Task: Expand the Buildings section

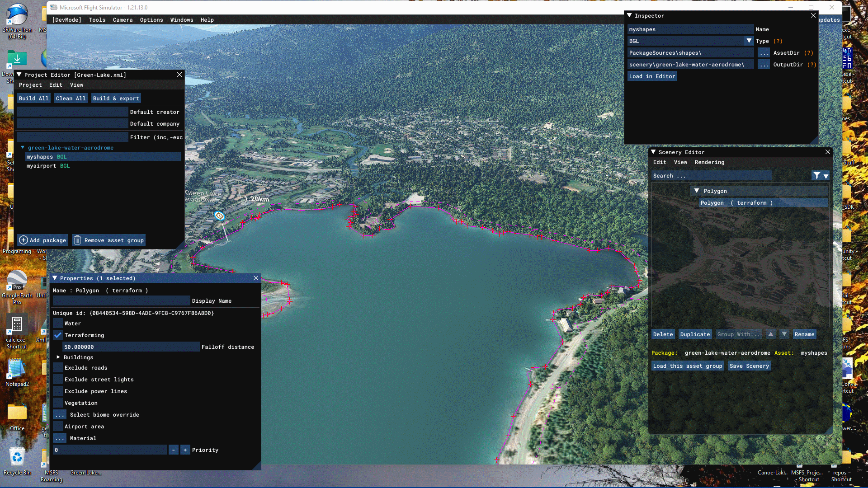Action: tap(58, 357)
